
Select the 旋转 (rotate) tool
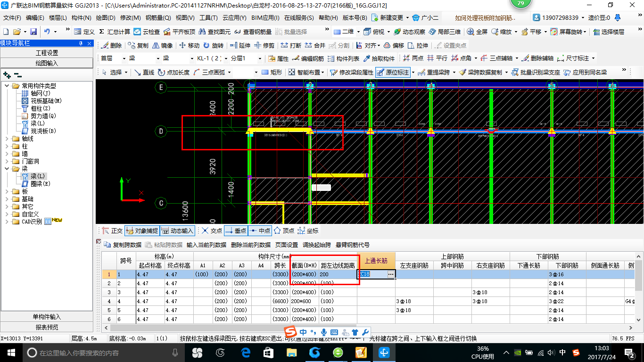(x=214, y=46)
